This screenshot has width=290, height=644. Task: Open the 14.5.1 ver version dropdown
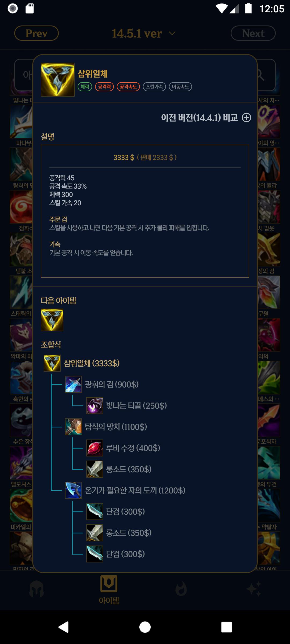click(x=144, y=33)
